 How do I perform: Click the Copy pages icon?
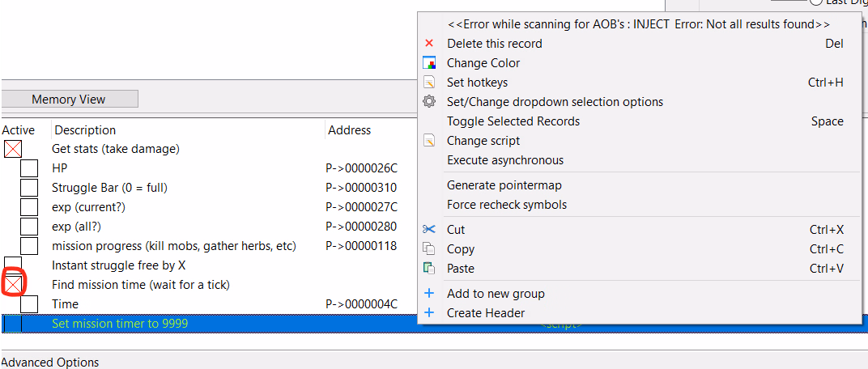tap(429, 249)
